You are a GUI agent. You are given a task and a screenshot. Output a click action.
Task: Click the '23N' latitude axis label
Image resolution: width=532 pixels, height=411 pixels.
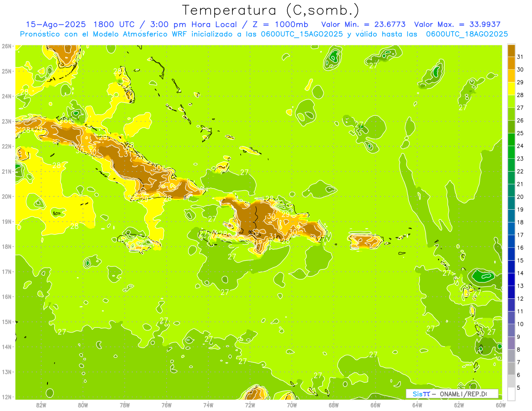[7, 121]
